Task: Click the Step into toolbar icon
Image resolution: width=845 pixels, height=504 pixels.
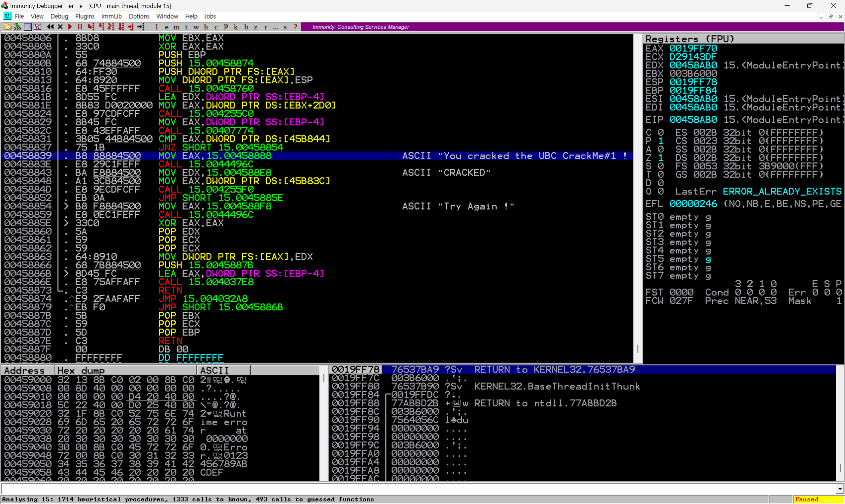Action: click(x=90, y=27)
